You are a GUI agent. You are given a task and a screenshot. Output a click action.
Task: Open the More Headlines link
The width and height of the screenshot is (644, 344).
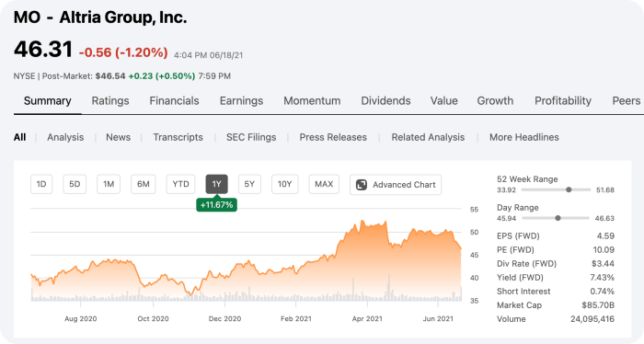(524, 137)
